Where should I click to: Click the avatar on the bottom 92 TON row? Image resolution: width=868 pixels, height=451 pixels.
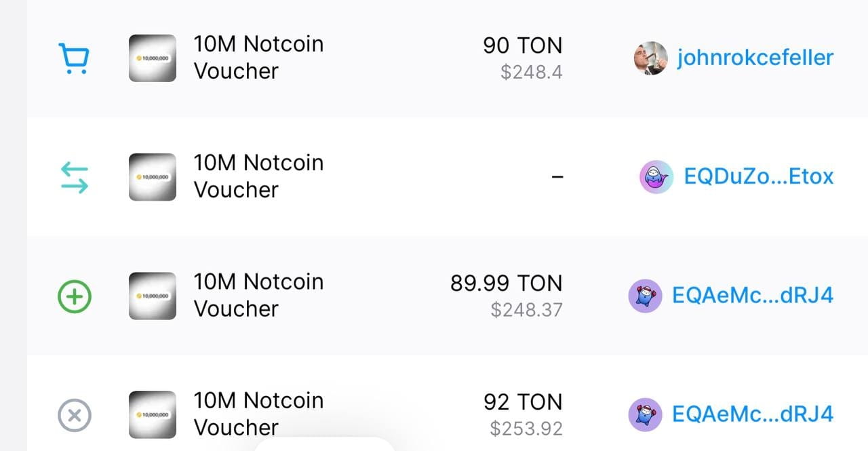click(646, 414)
